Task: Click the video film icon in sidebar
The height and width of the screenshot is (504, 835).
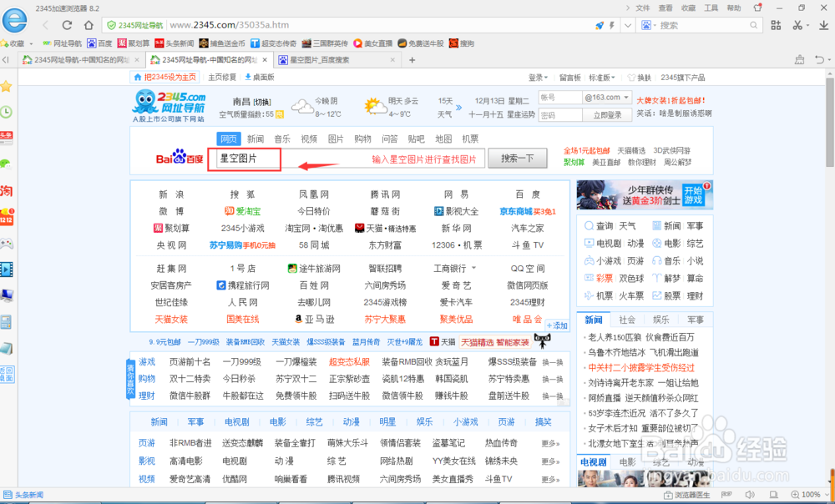Action: (x=6, y=270)
